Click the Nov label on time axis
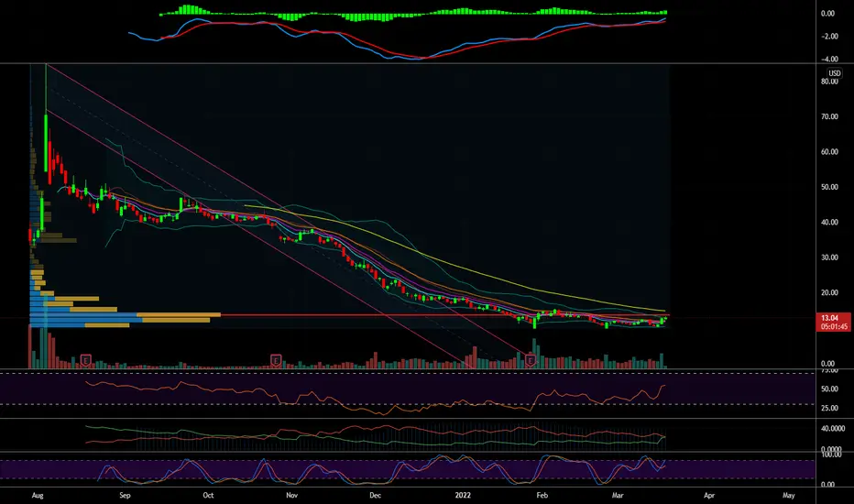The height and width of the screenshot is (504, 854). (x=292, y=495)
